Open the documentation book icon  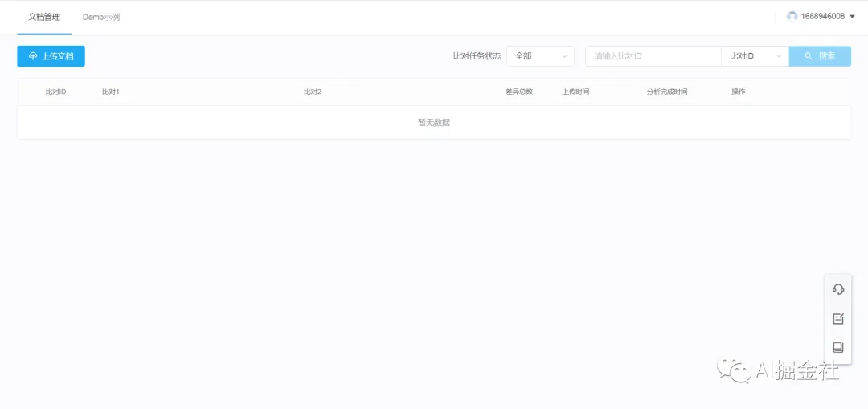(x=838, y=347)
